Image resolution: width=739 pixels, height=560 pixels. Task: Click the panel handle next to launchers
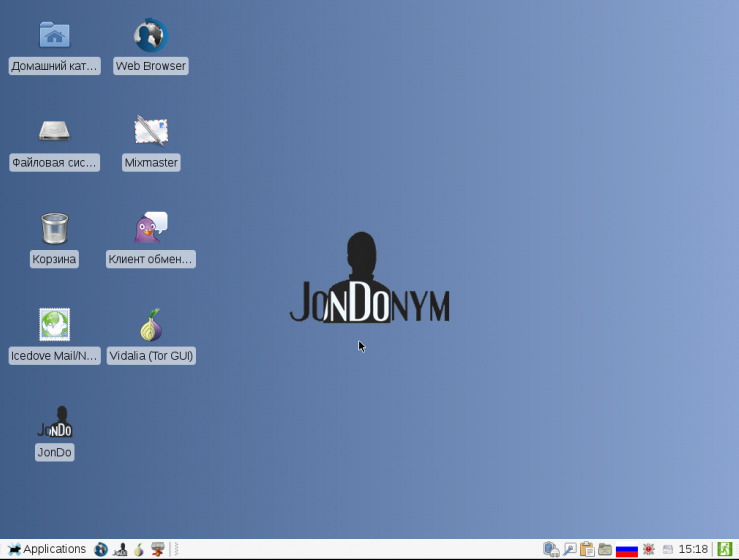(x=176, y=549)
